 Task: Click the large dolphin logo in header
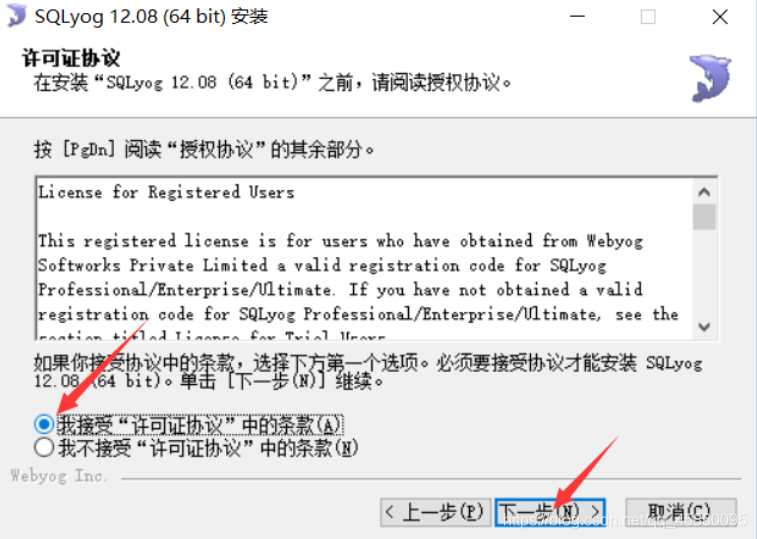point(710,78)
